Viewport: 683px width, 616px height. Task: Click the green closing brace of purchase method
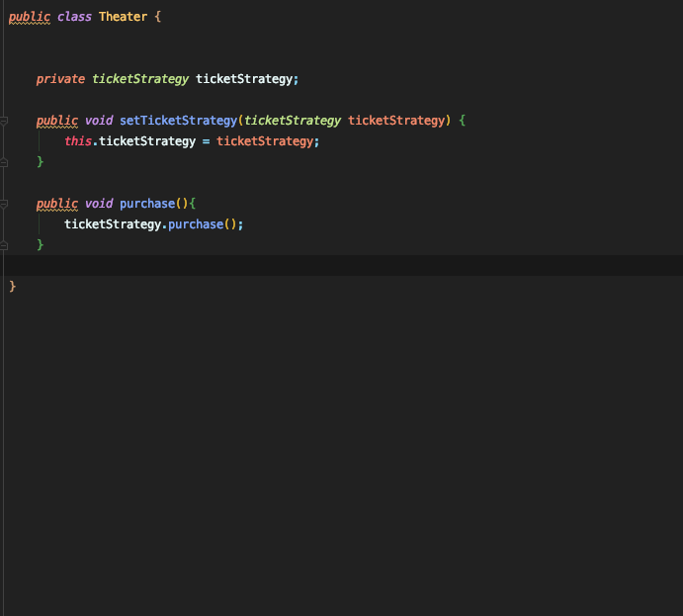pyautogui.click(x=41, y=245)
